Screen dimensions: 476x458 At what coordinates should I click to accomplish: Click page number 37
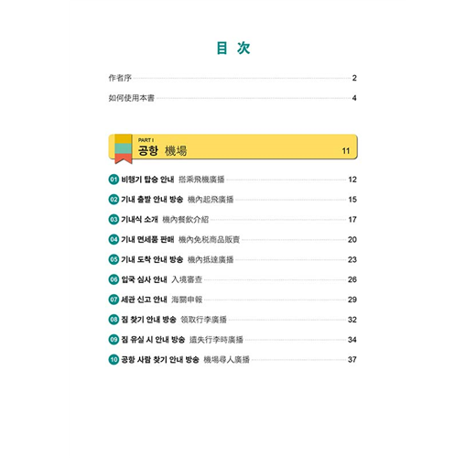tap(352, 359)
